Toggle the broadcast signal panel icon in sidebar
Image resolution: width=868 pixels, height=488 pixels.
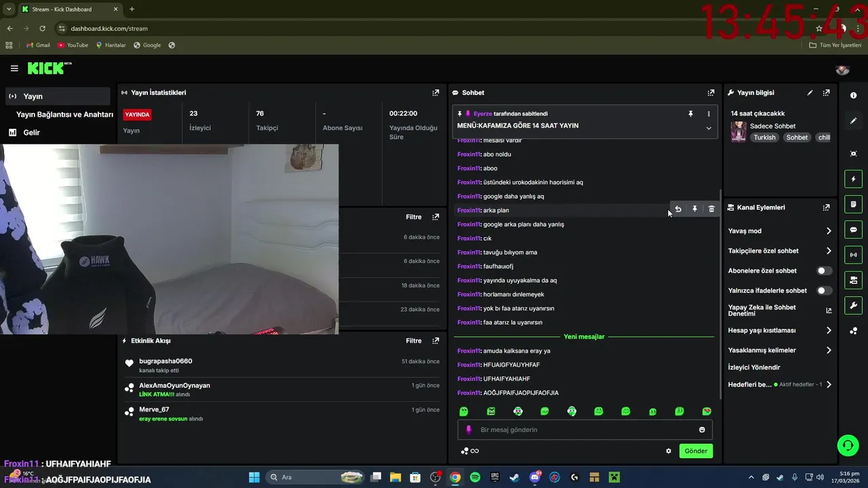click(853, 255)
